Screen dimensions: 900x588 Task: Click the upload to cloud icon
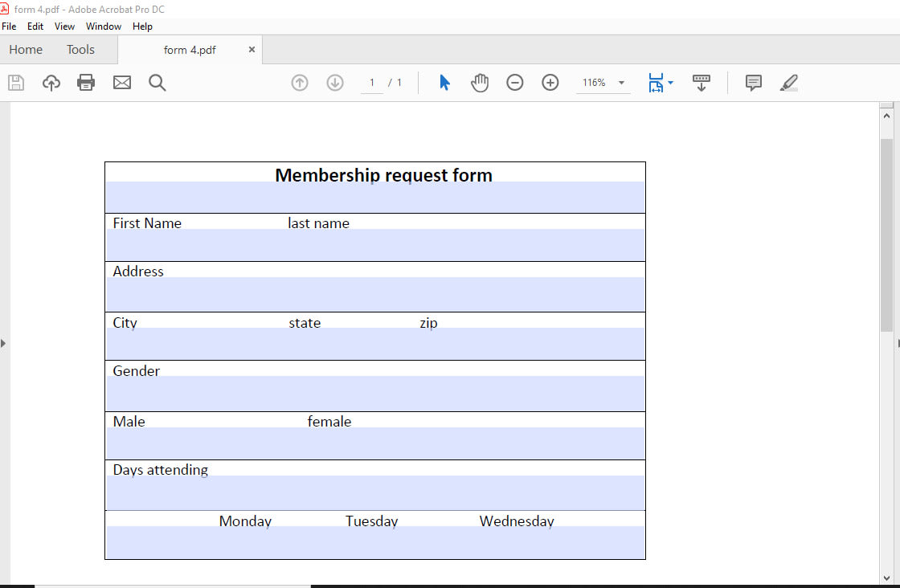[x=51, y=83]
